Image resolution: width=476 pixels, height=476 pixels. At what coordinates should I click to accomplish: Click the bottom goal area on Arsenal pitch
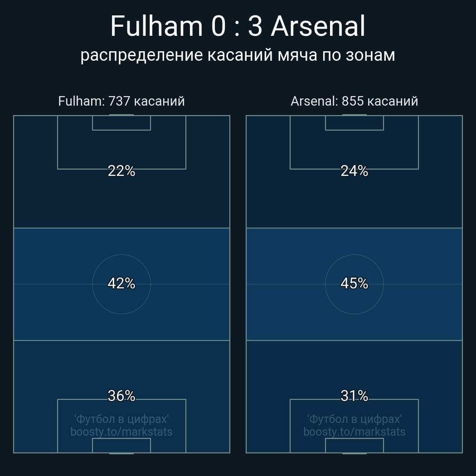coord(354,445)
